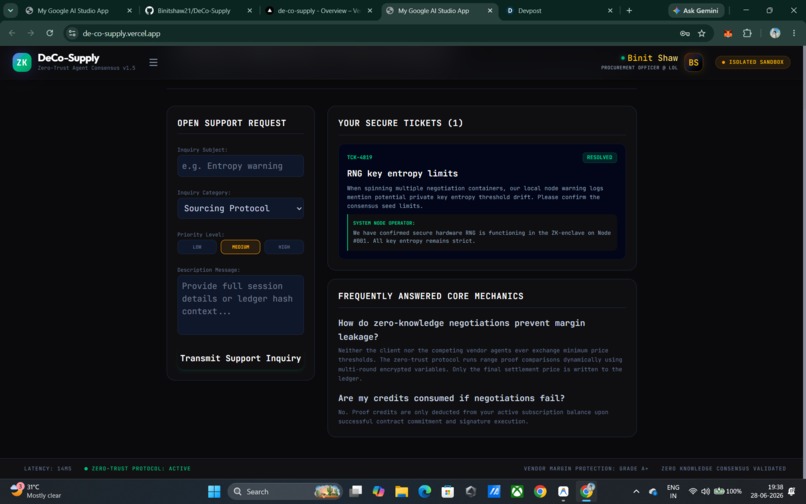Launch Microsoft Edge from taskbar
The width and height of the screenshot is (806, 504).
click(x=425, y=491)
